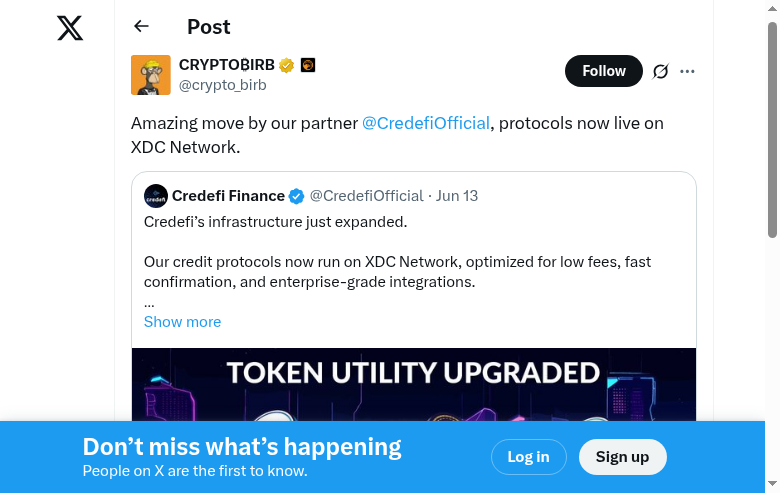Click the X logo

click(x=70, y=28)
